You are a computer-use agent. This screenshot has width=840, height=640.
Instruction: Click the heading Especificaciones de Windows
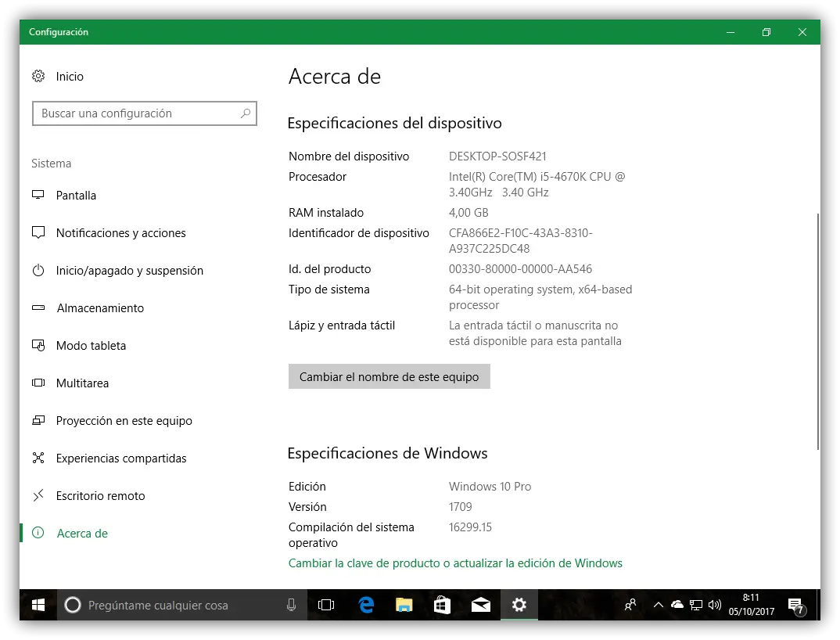pyautogui.click(x=387, y=453)
